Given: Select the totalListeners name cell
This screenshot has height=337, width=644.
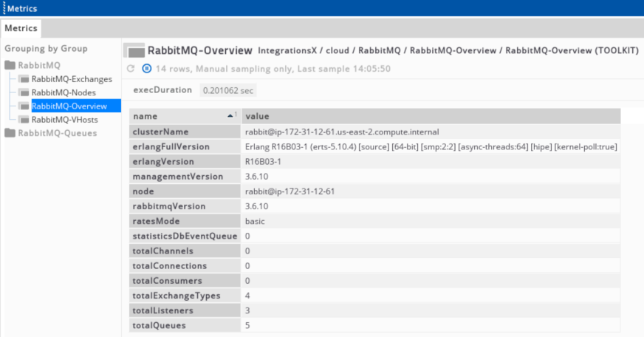Looking at the screenshot, I should tap(185, 310).
